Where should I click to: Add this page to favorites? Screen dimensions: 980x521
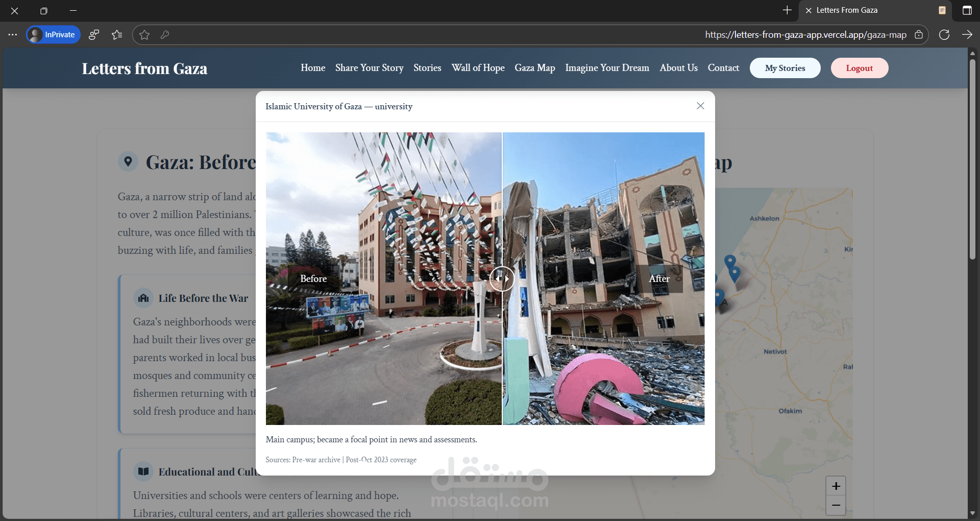tap(144, 35)
